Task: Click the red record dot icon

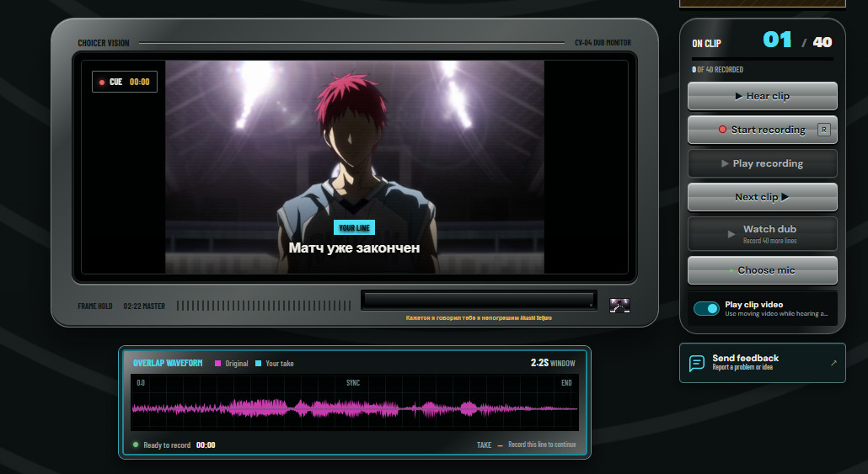Action: tap(722, 130)
